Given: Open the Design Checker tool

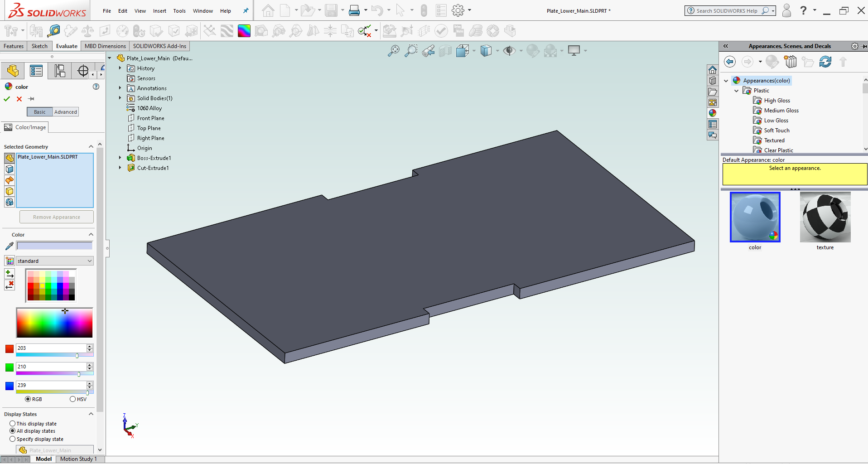Looking at the screenshot, I should [365, 31].
